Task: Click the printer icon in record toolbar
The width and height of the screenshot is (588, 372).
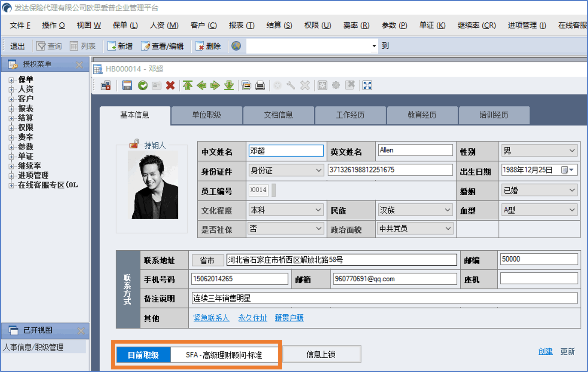Action: tap(260, 85)
